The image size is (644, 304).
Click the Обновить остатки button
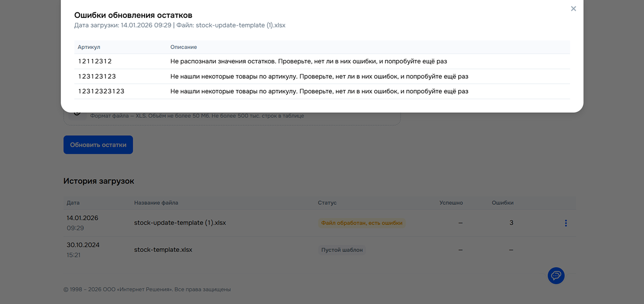tap(98, 145)
